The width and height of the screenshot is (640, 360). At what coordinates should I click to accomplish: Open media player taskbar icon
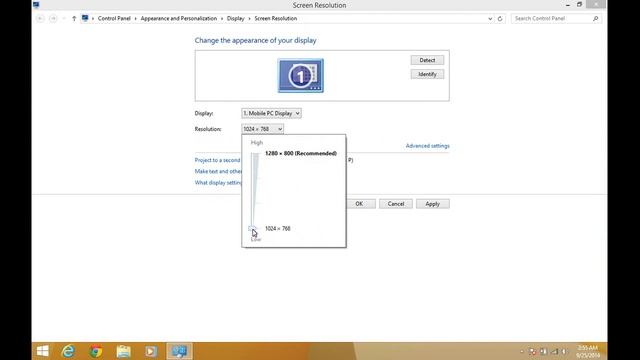tap(151, 351)
